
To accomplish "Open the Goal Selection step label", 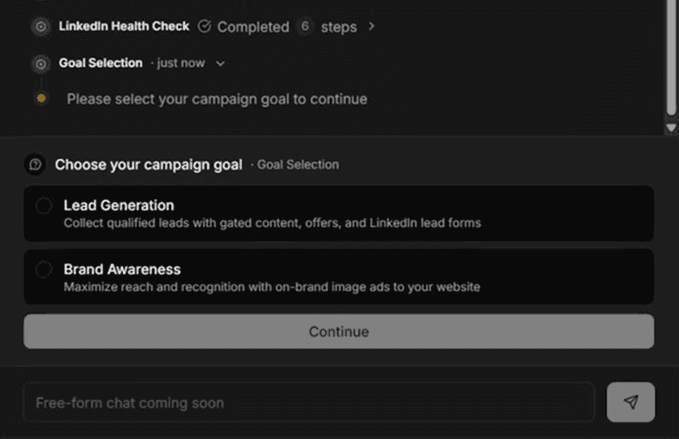I will tap(100, 63).
